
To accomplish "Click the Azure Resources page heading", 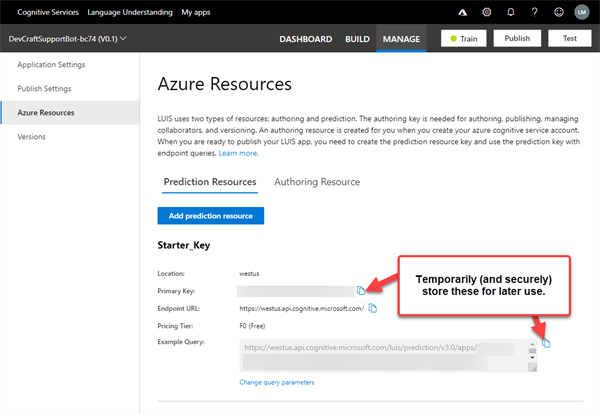I will pyautogui.click(x=225, y=84).
